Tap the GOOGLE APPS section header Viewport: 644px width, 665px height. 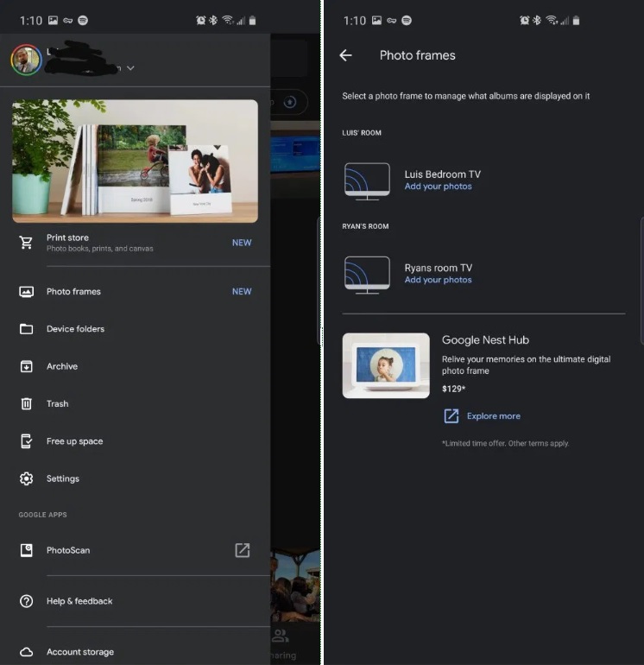click(x=43, y=515)
